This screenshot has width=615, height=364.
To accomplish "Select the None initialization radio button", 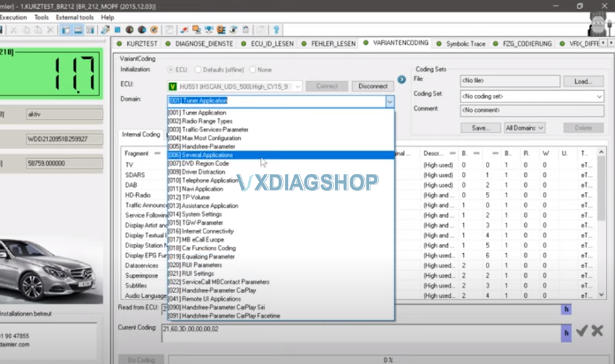I will point(253,70).
